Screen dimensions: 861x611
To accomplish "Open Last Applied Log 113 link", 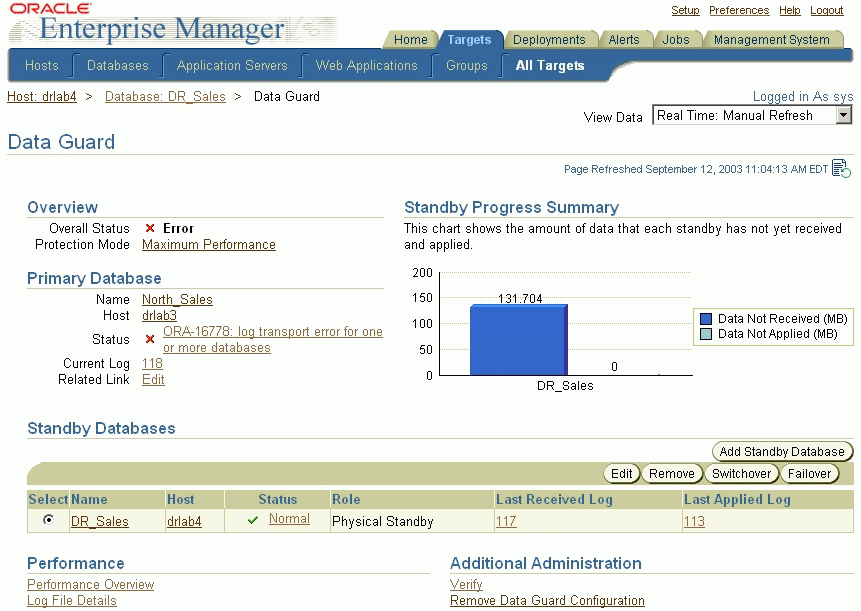I will click(x=694, y=521).
